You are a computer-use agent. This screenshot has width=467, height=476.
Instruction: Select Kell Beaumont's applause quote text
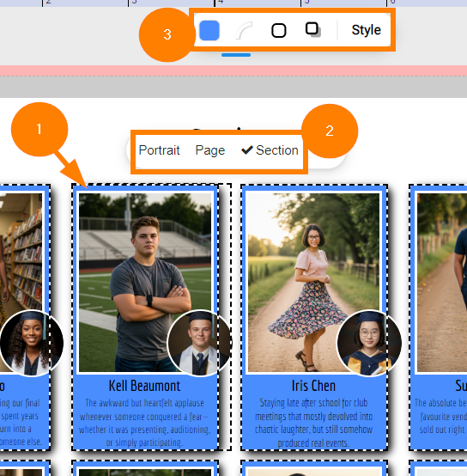point(144,422)
